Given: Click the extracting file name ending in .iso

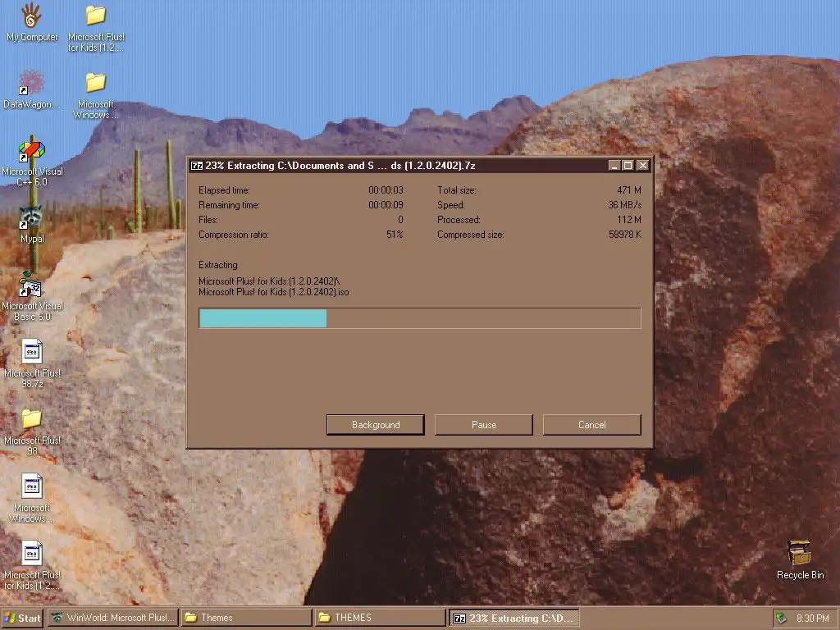Looking at the screenshot, I should [274, 292].
